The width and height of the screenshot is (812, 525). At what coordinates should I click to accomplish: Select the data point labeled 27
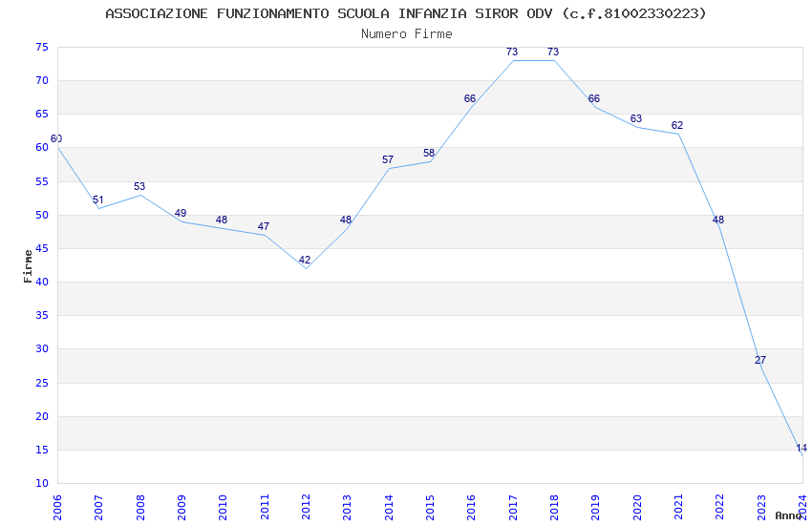(x=760, y=361)
